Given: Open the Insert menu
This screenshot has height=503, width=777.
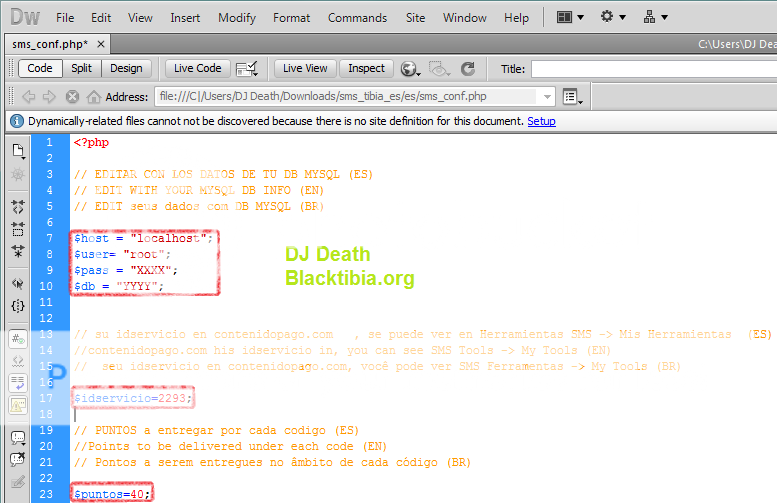Looking at the screenshot, I should tap(185, 18).
